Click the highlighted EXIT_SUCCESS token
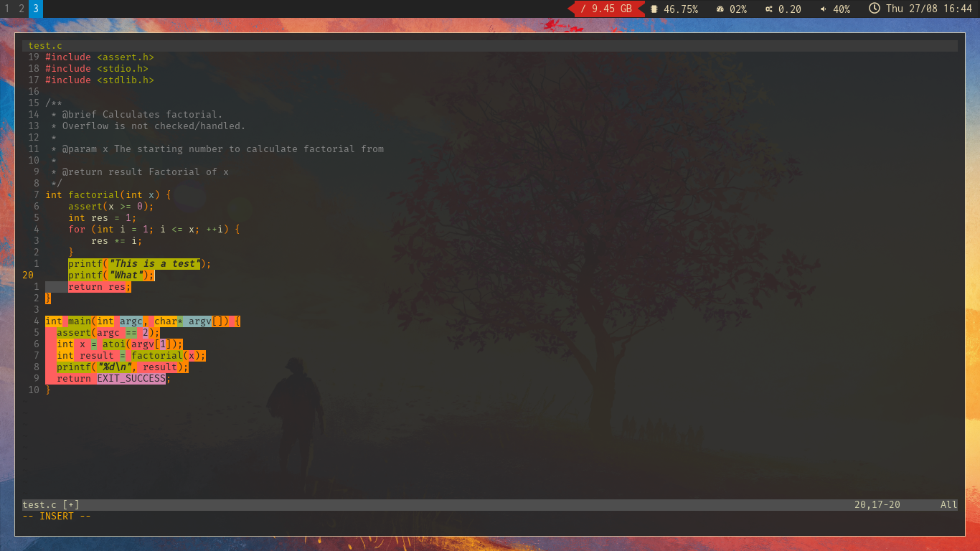Image resolution: width=980 pixels, height=551 pixels. tap(131, 378)
